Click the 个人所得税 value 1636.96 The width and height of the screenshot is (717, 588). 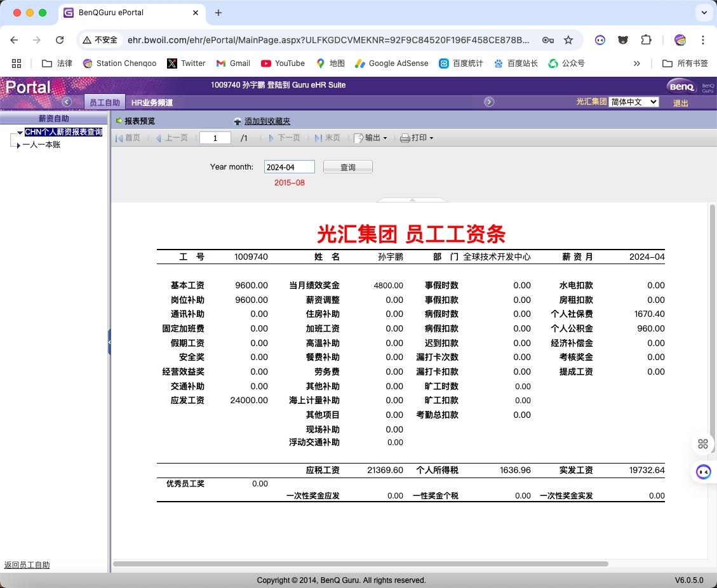pos(515,470)
